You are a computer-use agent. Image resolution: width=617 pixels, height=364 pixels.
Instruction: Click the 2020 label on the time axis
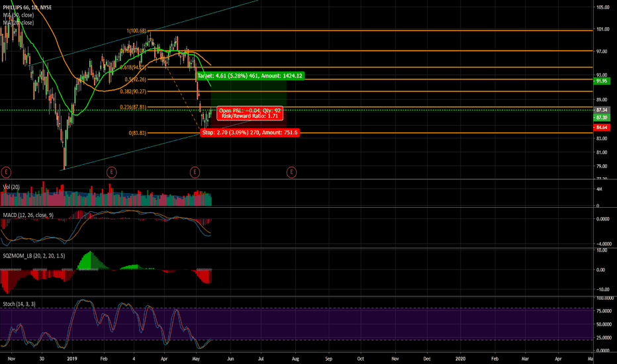pos(460,359)
